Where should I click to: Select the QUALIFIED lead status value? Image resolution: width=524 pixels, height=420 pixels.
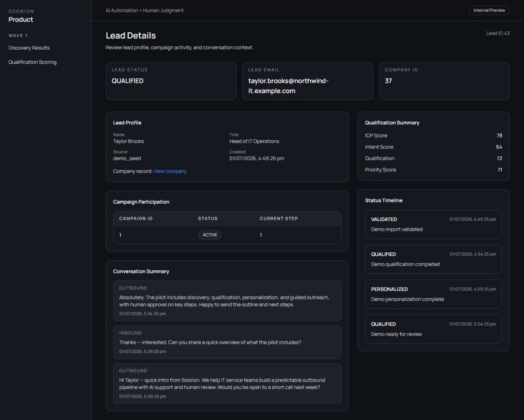point(128,81)
